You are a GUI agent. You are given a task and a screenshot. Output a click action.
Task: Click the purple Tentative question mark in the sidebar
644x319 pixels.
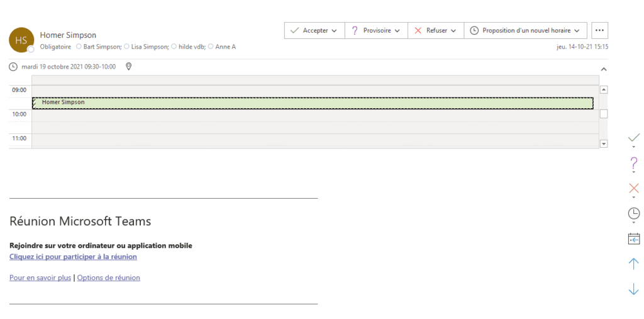point(634,163)
